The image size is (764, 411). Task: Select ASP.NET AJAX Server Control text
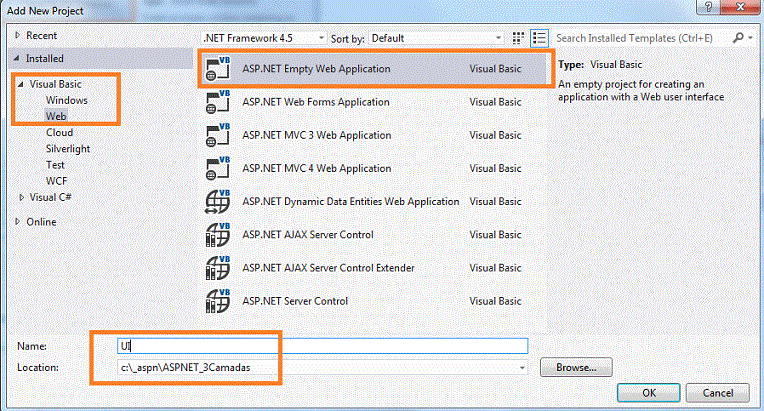coord(308,235)
